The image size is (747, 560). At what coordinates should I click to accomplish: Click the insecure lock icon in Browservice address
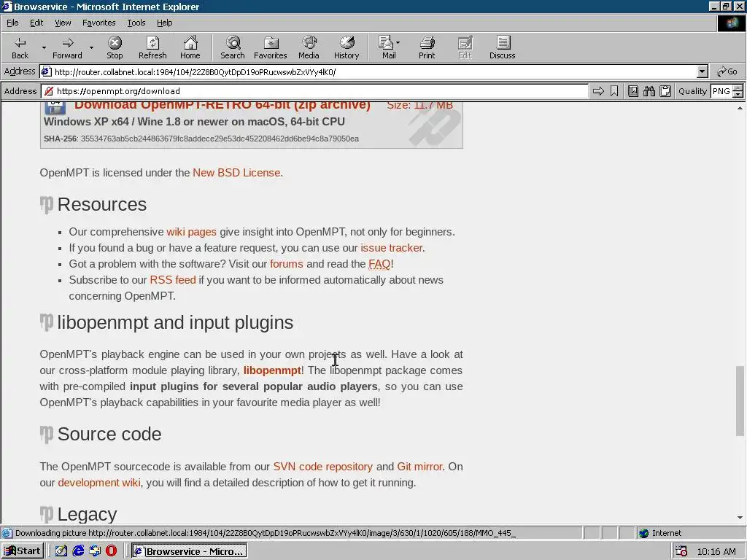pos(49,91)
